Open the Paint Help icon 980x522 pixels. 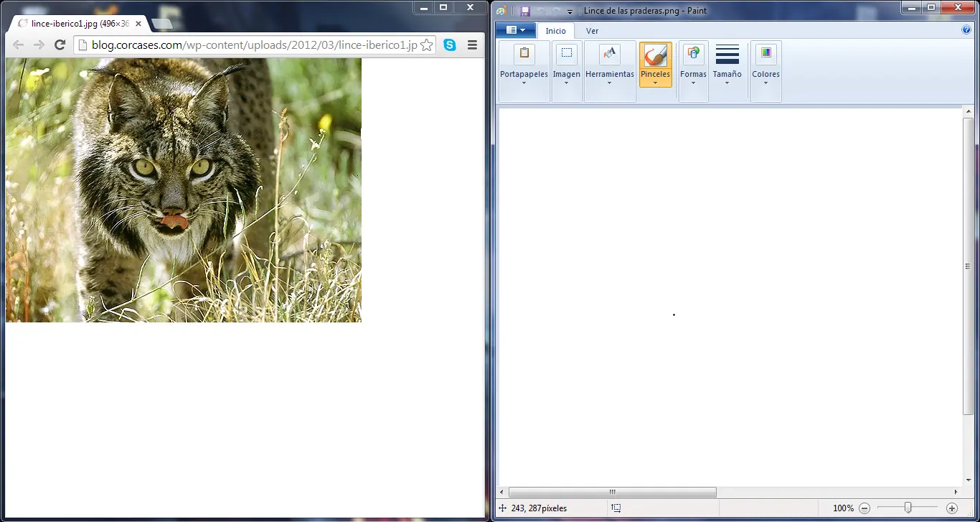(x=966, y=30)
